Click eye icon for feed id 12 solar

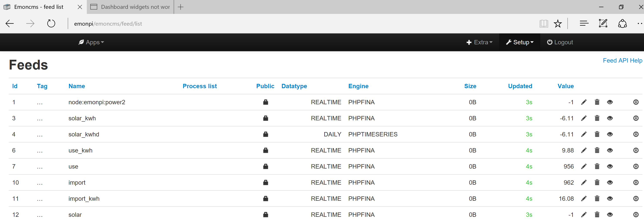(610, 214)
